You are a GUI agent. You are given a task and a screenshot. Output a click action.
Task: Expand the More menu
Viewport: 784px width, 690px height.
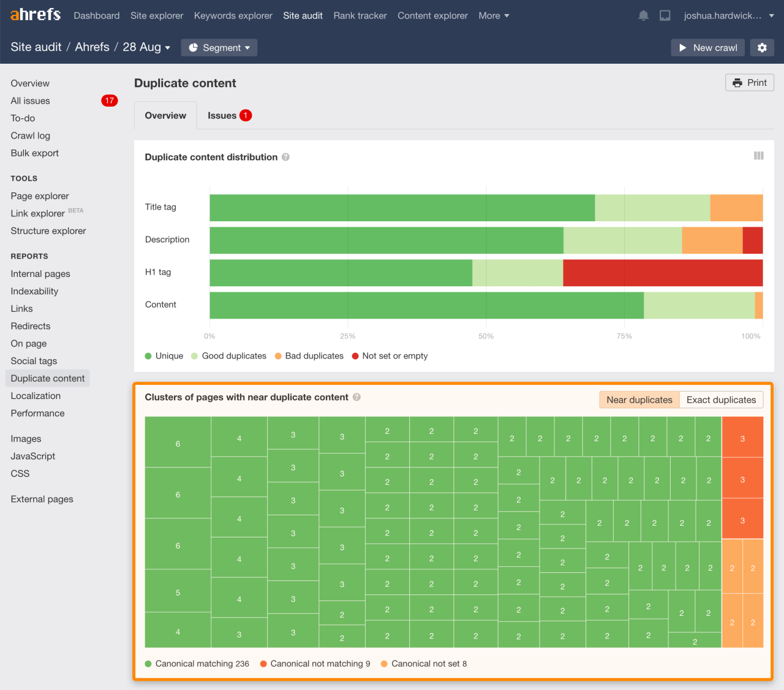tap(494, 16)
